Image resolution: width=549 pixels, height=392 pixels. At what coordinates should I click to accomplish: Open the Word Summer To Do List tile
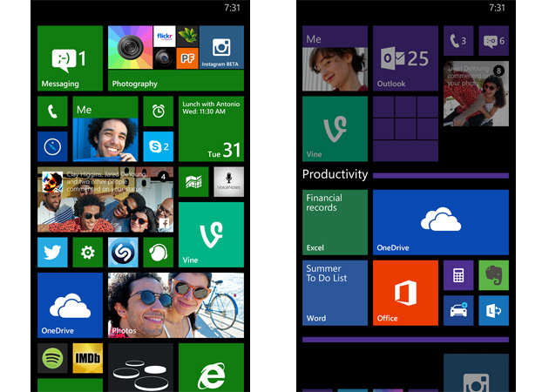[x=335, y=293]
